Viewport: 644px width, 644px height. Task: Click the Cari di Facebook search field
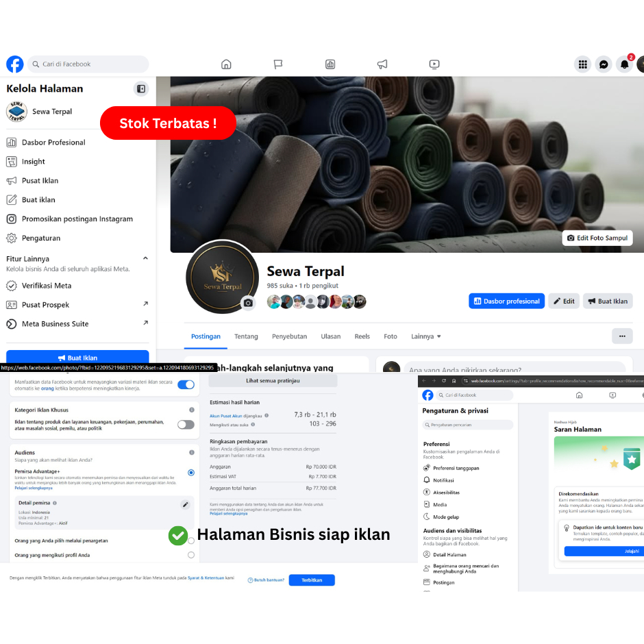click(88, 64)
